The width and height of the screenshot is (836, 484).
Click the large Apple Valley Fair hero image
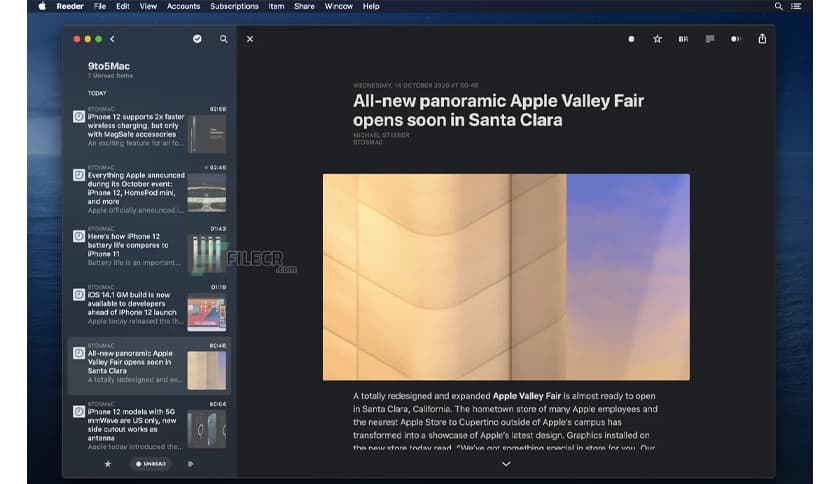(x=506, y=277)
